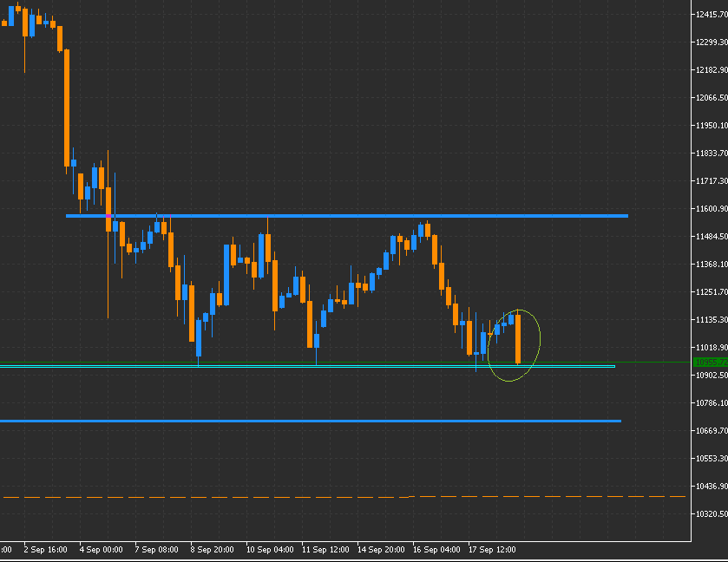Click the 11368.10 price axis label
Screen dimensions: 728x562
click(x=712, y=265)
